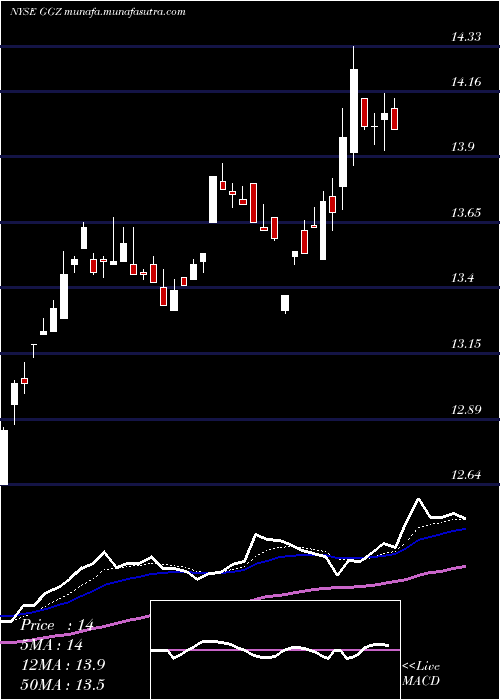500x700 pixels.
Task: Click the 'Price : 14' legend text
Action: point(57,625)
